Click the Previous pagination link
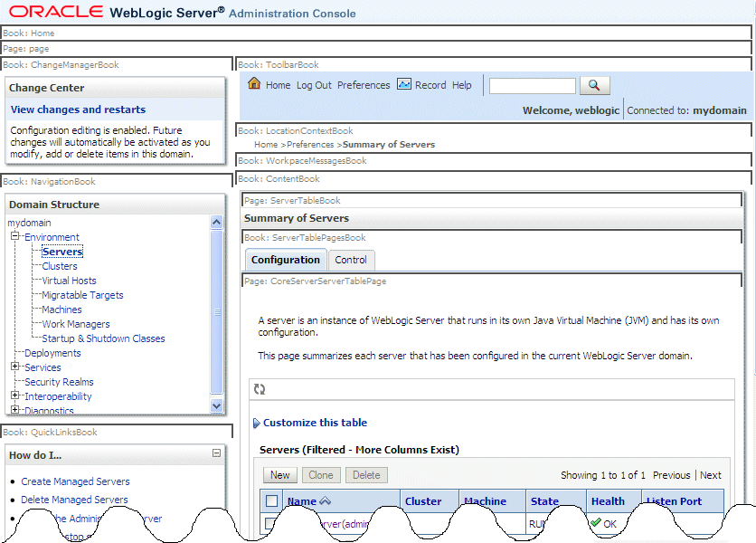 click(672, 475)
